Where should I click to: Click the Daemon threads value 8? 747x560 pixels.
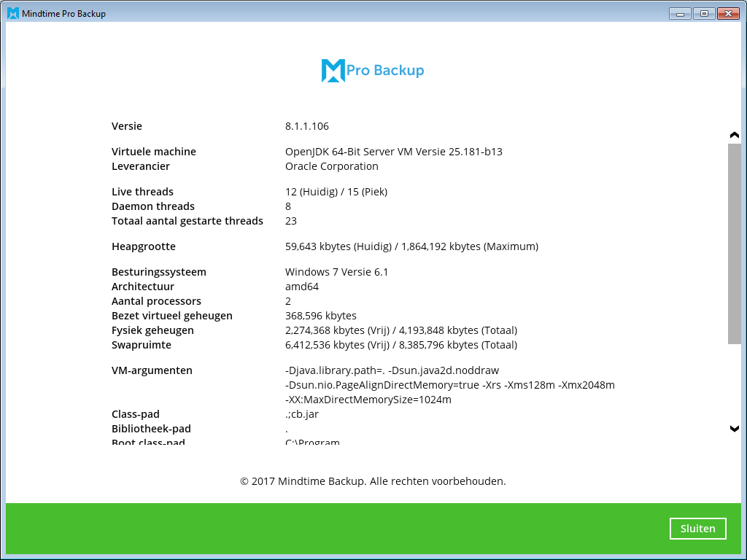tap(287, 206)
